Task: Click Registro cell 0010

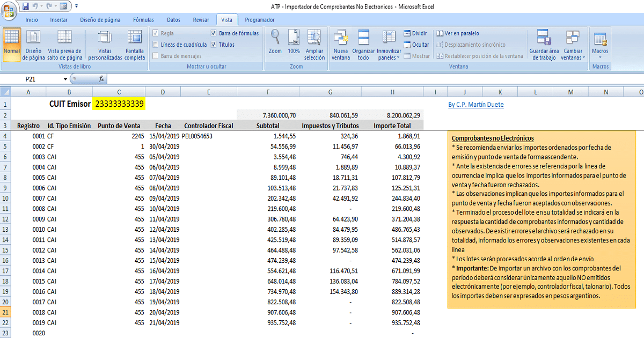Action: point(28,229)
